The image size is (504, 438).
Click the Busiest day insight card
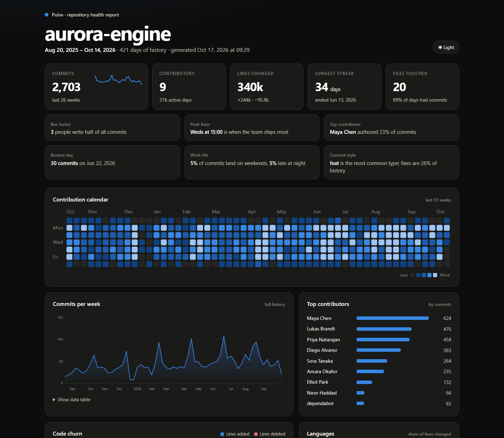tap(112, 162)
